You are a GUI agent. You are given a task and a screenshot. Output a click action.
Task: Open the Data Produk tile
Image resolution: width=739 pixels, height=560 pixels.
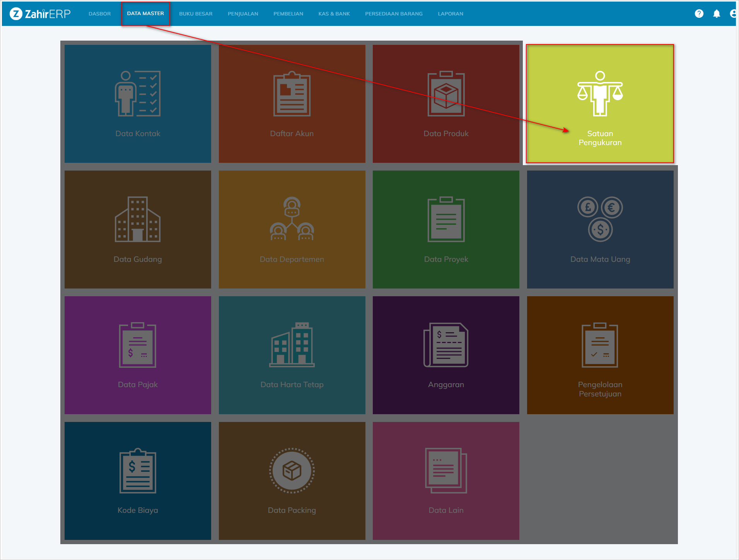point(446,104)
